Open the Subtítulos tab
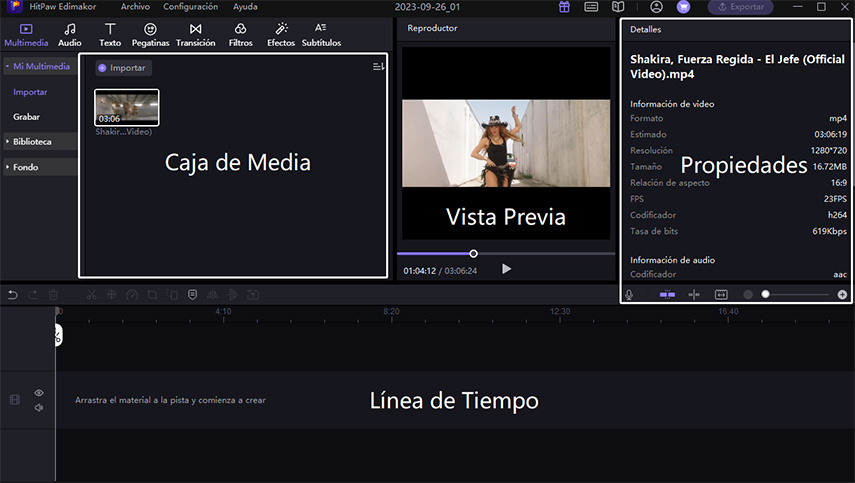Viewport: 855px width, 483px height. coord(321,35)
